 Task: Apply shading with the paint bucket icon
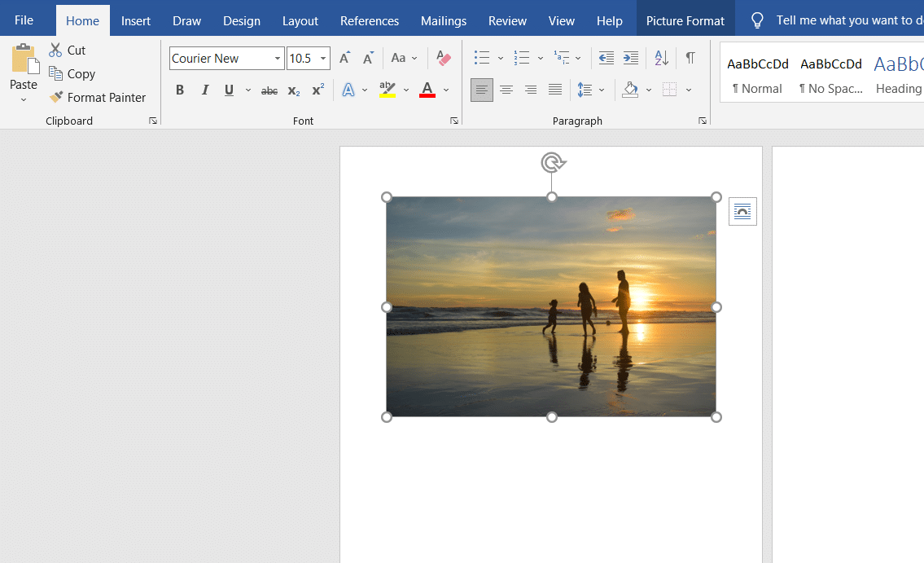pos(630,90)
